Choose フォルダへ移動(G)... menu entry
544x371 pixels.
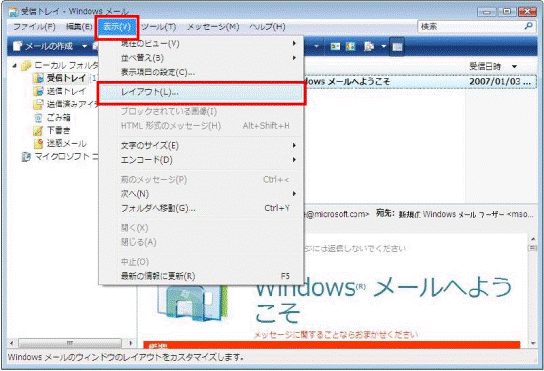[x=201, y=208]
